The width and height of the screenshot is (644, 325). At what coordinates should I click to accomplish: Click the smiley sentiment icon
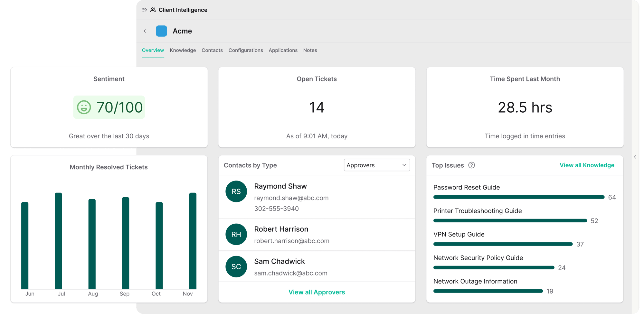pyautogui.click(x=84, y=108)
